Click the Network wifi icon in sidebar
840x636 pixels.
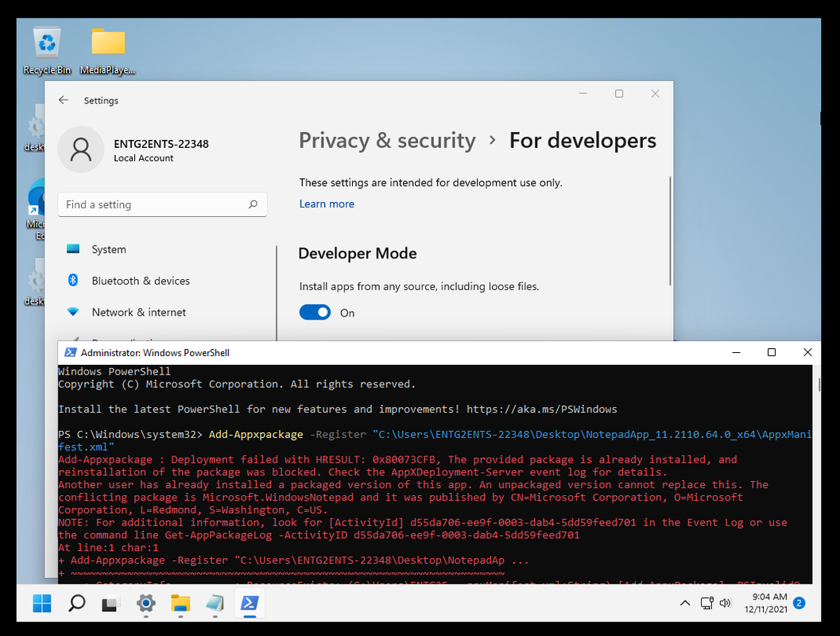[73, 312]
